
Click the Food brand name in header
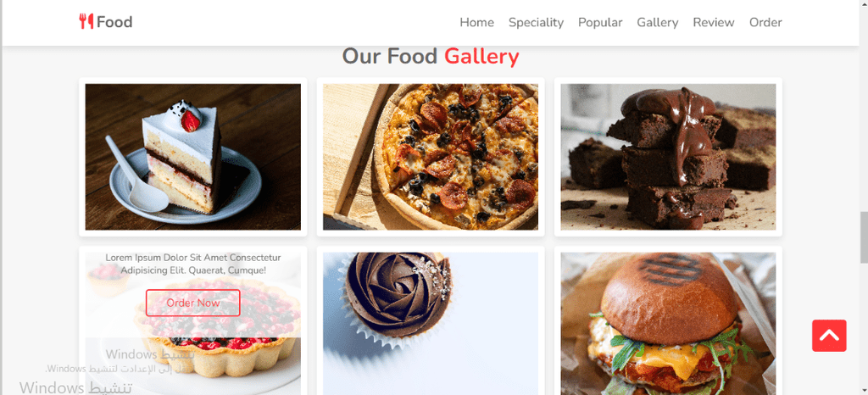tap(114, 22)
